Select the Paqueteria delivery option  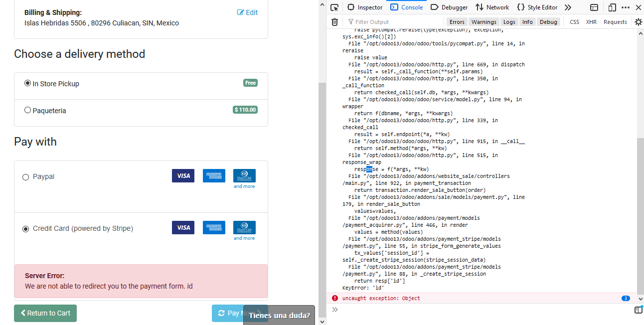point(27,110)
